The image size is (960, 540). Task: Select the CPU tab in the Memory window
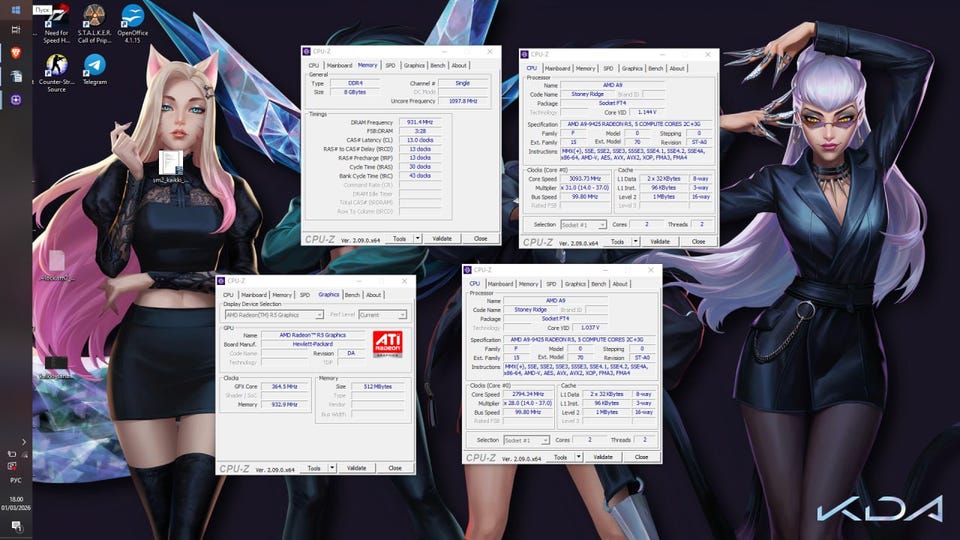tap(313, 65)
